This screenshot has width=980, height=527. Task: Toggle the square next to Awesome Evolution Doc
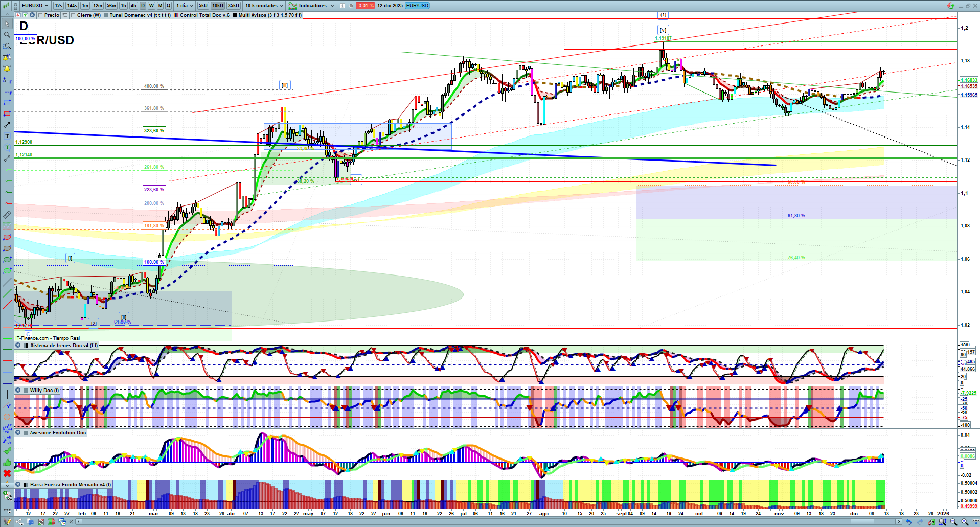pos(26,433)
